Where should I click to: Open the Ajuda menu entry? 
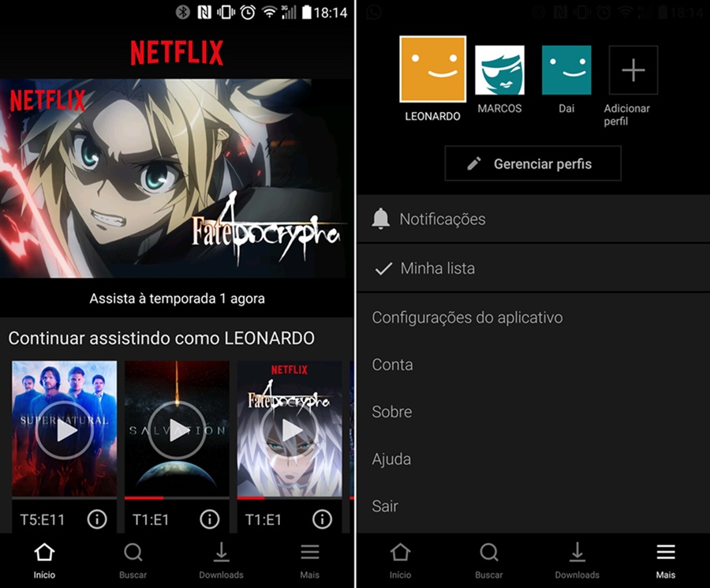pyautogui.click(x=391, y=459)
